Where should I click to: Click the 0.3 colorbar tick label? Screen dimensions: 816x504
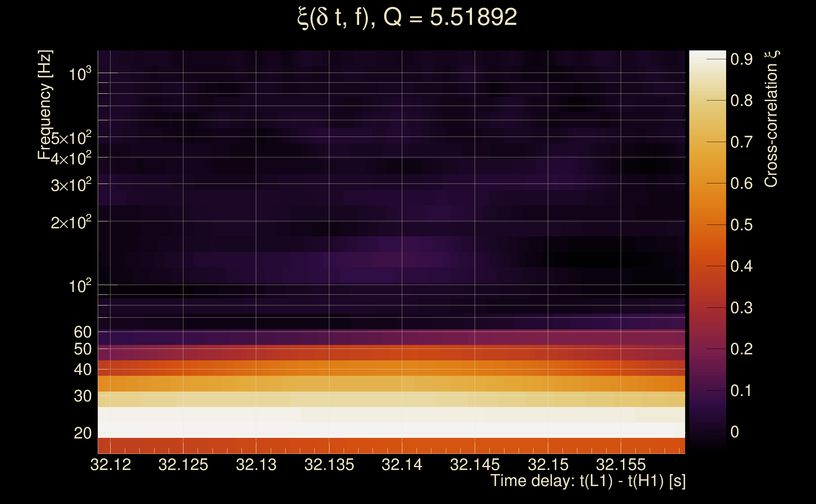(741, 308)
